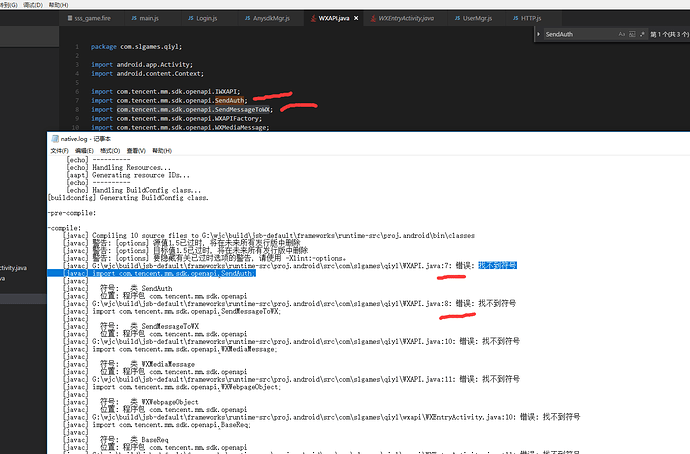Toggle whole word match in find box
The image size is (690, 454).
pyautogui.click(x=632, y=34)
